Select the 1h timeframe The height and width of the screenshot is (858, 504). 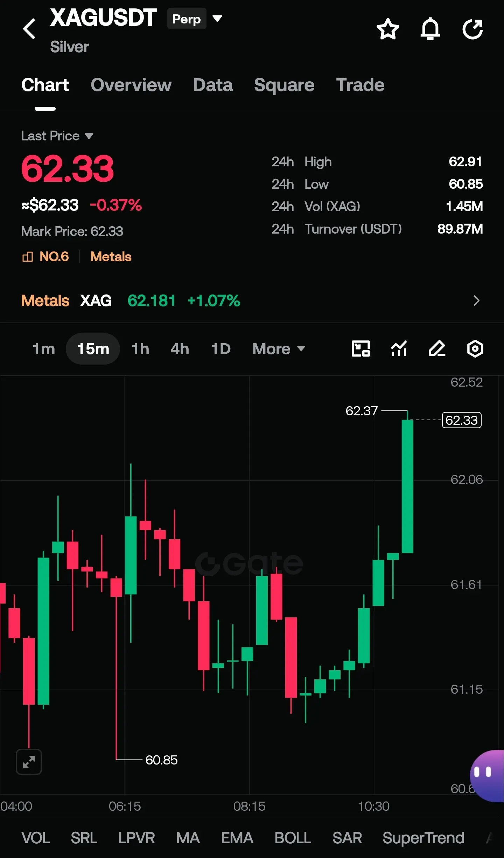click(x=140, y=349)
